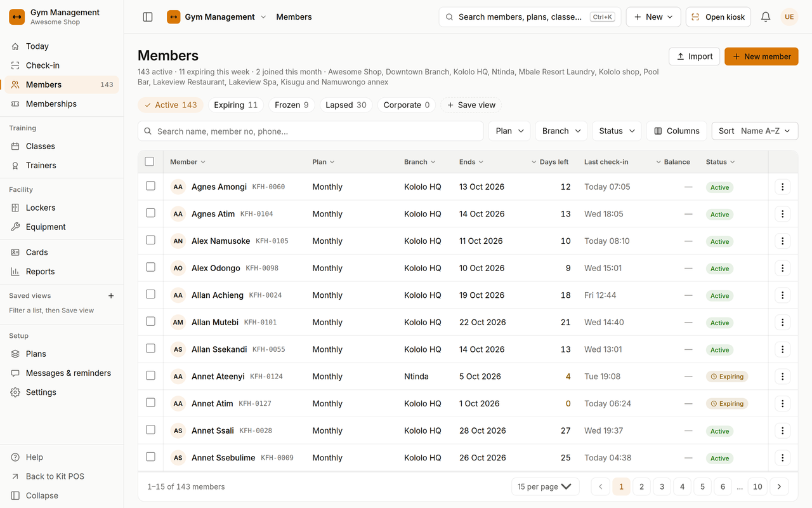This screenshot has width=812, height=508.
Task: Tick the checkbox for Alex Namusoke
Action: tap(150, 240)
